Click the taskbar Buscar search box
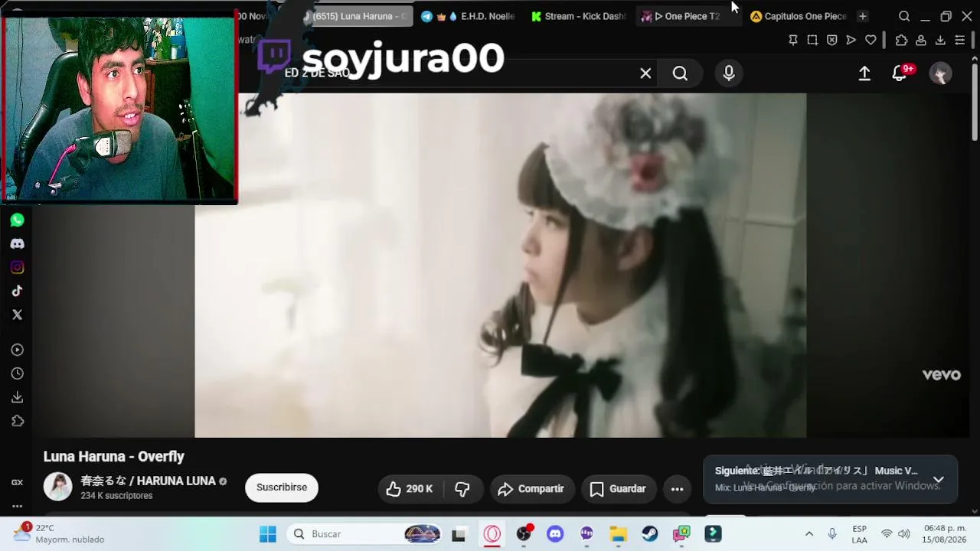980x551 pixels. [x=365, y=534]
